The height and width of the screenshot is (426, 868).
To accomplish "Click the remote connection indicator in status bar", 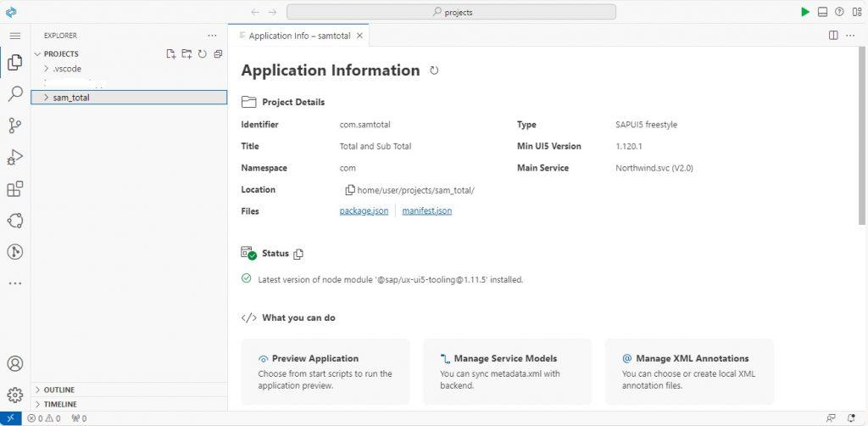I will (10, 418).
